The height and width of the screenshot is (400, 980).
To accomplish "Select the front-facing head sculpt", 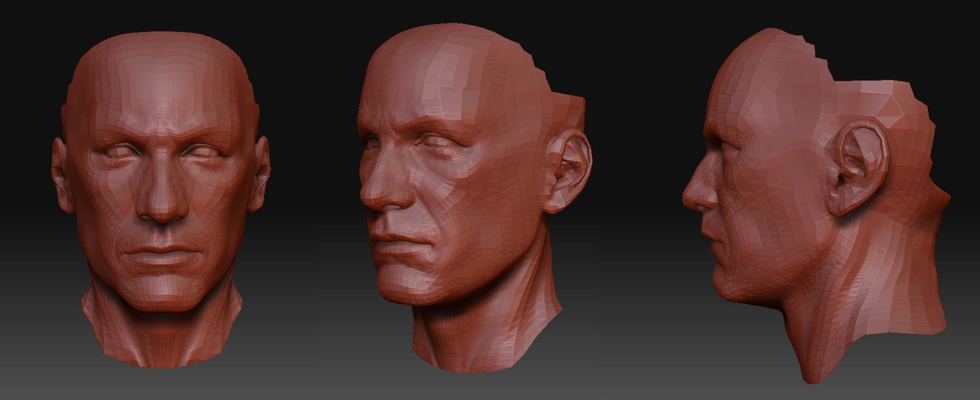I will click(161, 198).
